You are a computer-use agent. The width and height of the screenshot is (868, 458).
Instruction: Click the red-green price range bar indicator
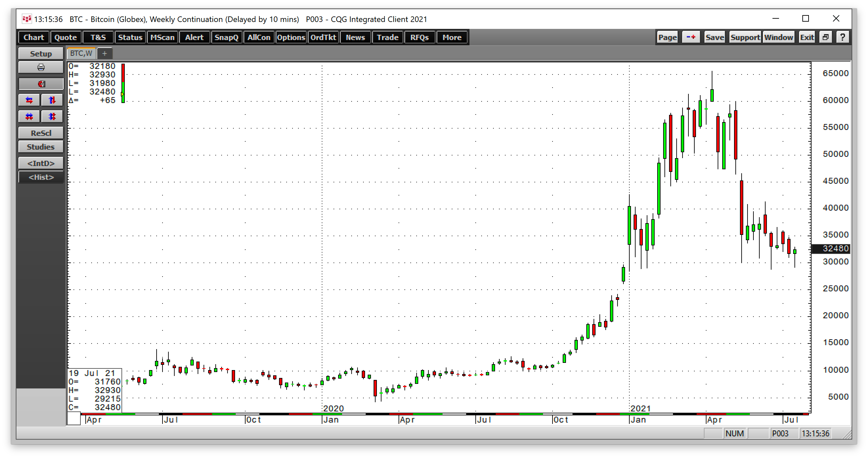(123, 83)
